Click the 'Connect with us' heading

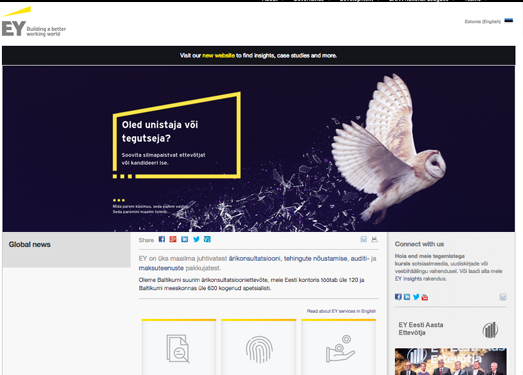[x=419, y=244]
